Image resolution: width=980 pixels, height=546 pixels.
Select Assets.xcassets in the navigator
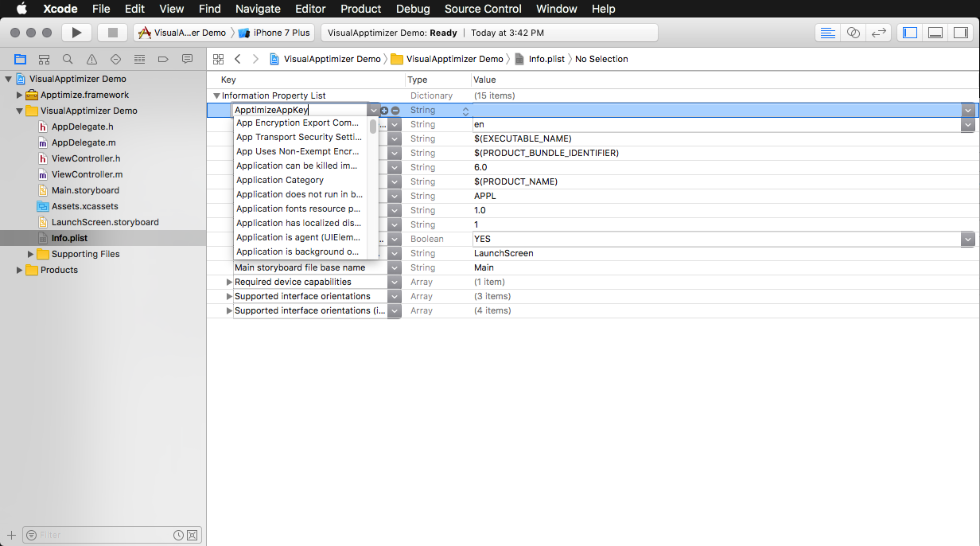[84, 206]
